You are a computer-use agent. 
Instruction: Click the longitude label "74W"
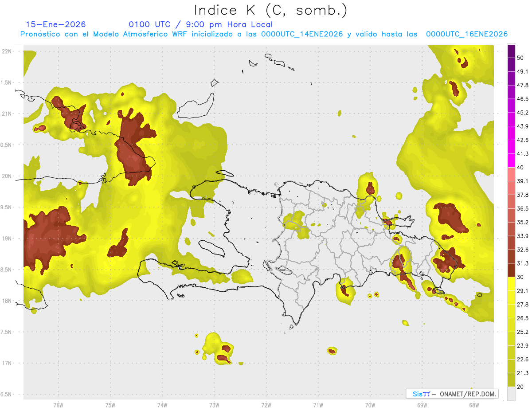coord(162,405)
